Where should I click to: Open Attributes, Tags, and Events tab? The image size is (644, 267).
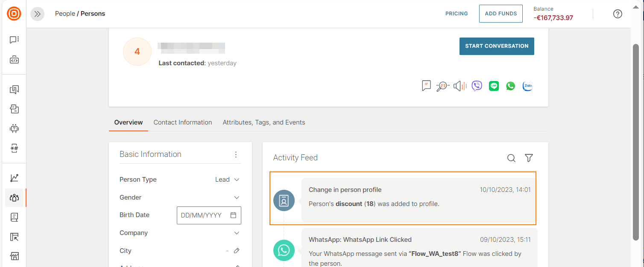[264, 122]
